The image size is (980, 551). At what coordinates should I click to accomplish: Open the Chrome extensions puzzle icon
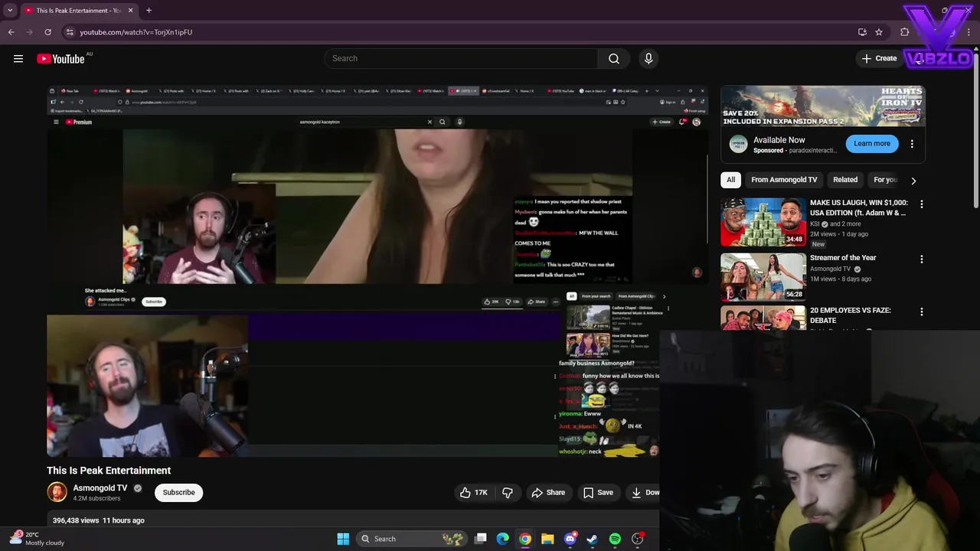coord(905,32)
